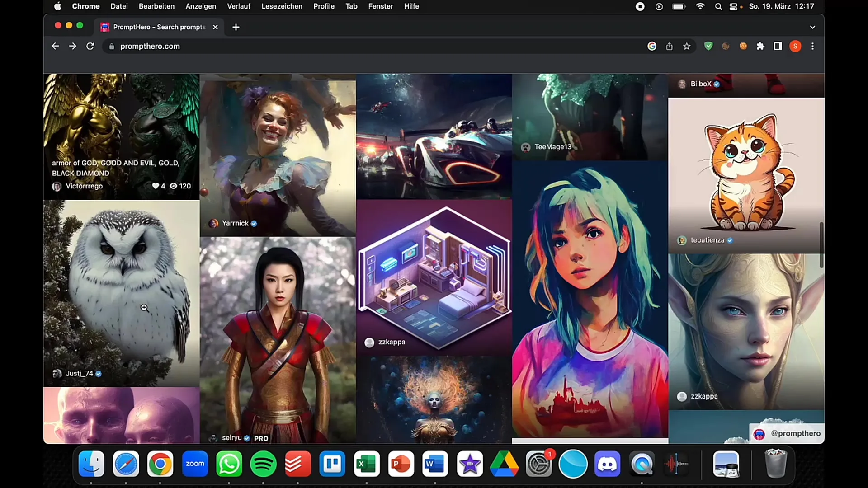Open Trello from the Dock
Viewport: 868px width, 488px height.
332,464
